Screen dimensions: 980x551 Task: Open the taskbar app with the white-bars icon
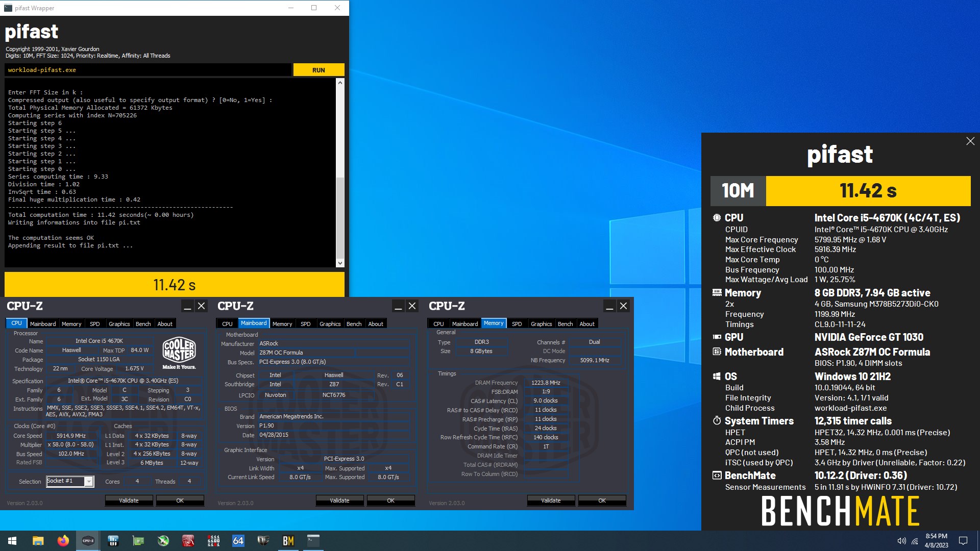coord(113,541)
